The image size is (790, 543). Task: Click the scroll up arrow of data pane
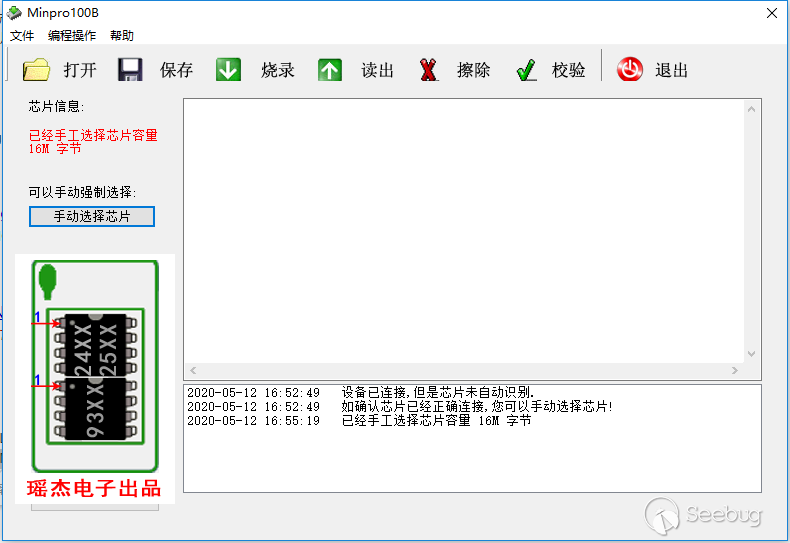[x=751, y=109]
